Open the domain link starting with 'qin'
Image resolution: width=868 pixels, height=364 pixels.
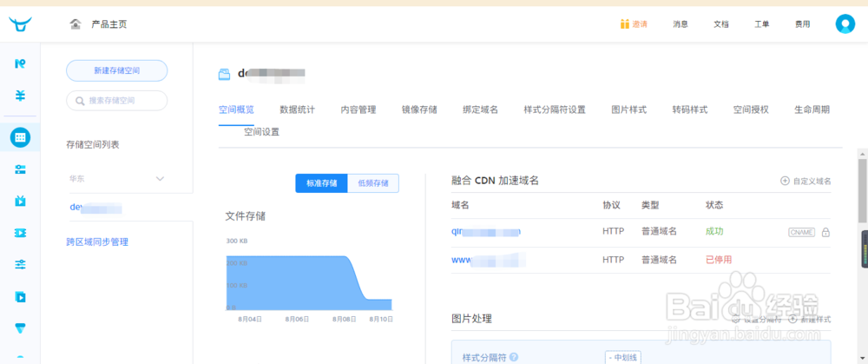pos(486,232)
